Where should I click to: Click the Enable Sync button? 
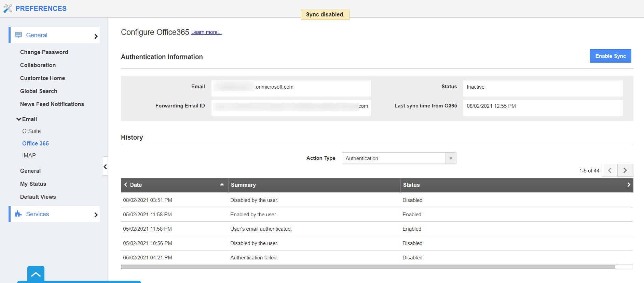tap(610, 56)
